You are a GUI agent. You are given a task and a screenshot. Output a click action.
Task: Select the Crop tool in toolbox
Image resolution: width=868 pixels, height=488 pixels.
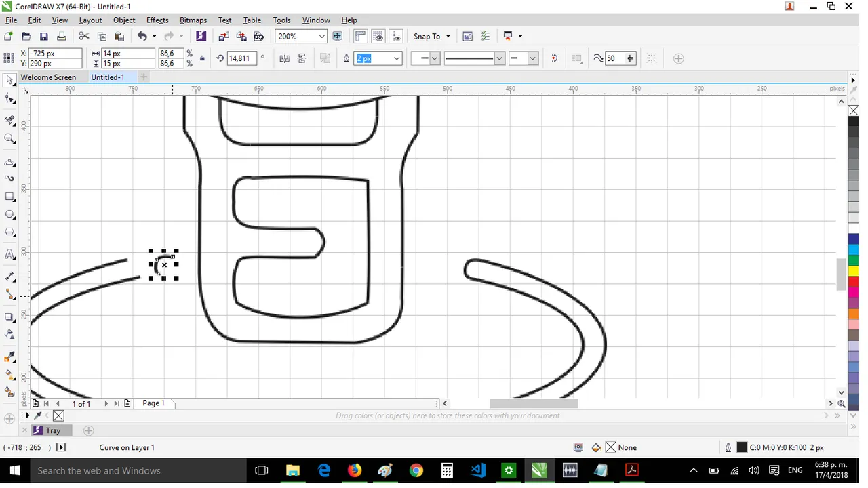[x=9, y=120]
